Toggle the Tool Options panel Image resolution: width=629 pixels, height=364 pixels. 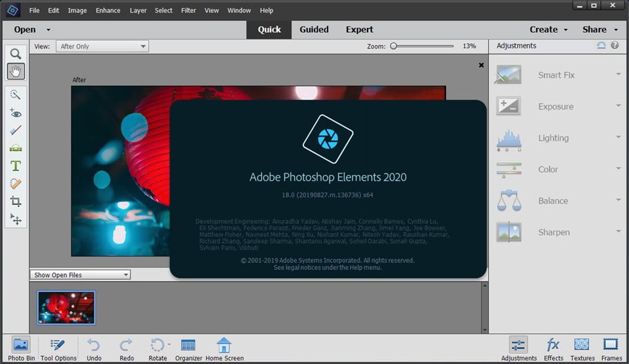coord(58,349)
